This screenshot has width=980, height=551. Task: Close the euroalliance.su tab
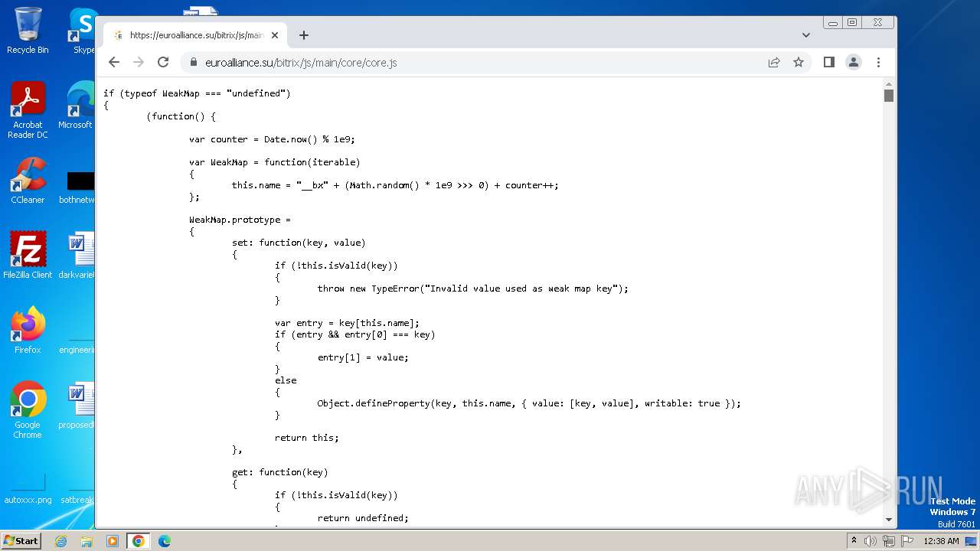pyautogui.click(x=275, y=35)
